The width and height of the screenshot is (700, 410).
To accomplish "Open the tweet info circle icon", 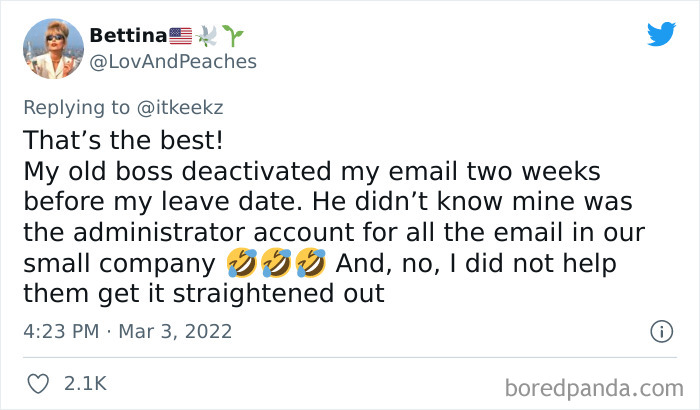I will coord(660,330).
